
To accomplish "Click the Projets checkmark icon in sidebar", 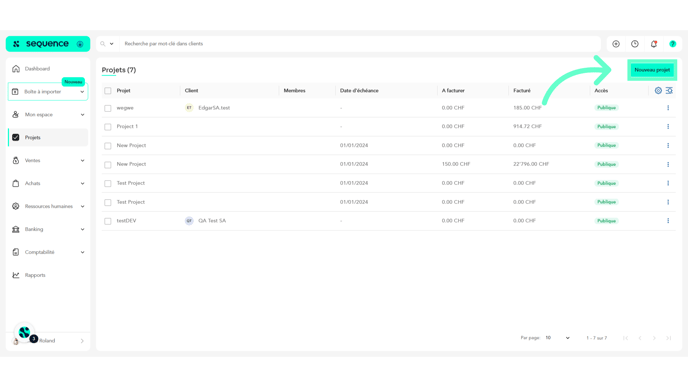I will coord(16,137).
